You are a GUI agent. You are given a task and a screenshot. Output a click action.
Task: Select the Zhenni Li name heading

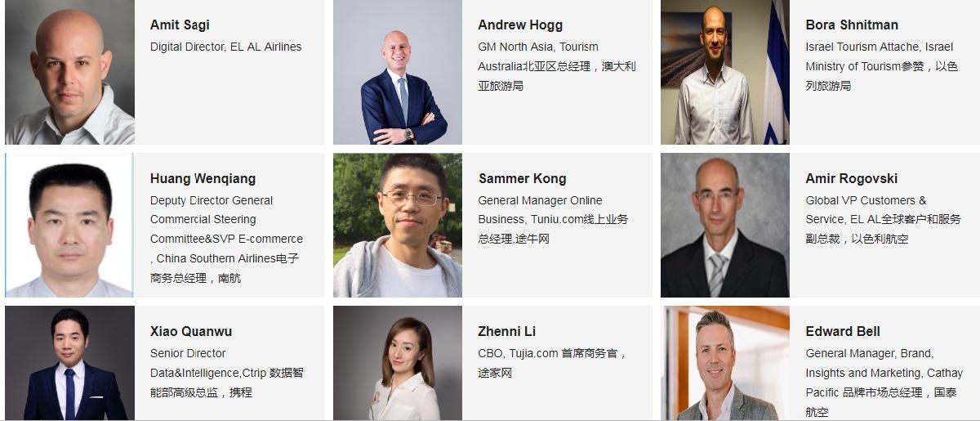click(506, 331)
